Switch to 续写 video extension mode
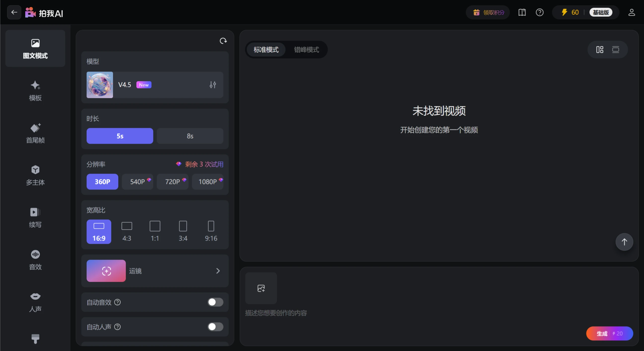This screenshot has width=644, height=351. (x=35, y=217)
